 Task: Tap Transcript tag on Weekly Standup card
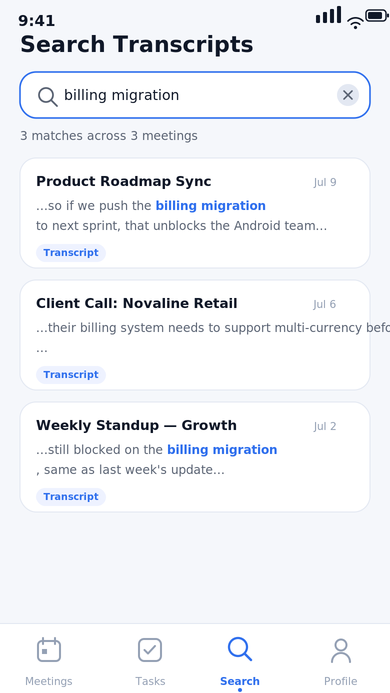(x=71, y=497)
